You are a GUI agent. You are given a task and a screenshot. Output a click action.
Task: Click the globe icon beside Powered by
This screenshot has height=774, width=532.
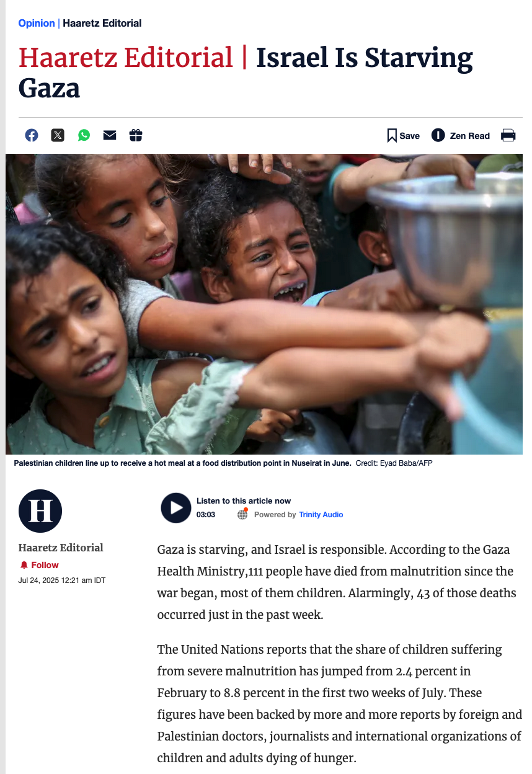pyautogui.click(x=242, y=514)
